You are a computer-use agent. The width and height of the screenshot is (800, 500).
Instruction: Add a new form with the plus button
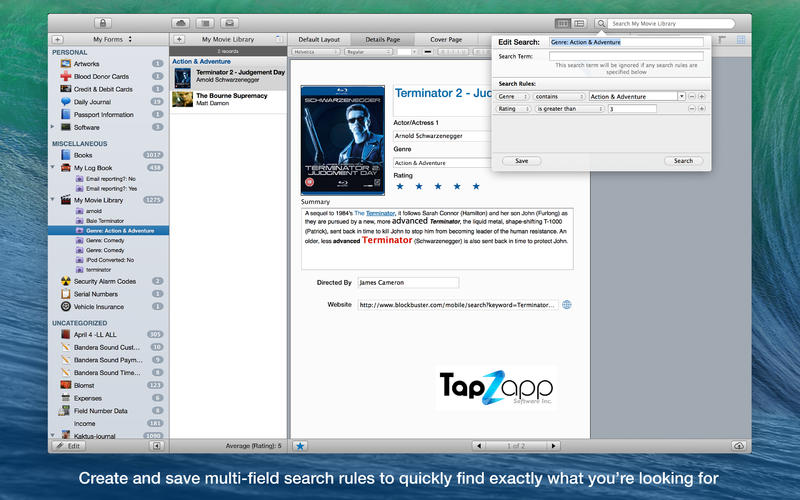coord(58,39)
